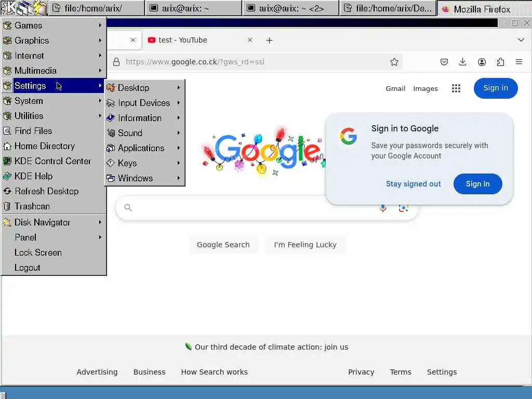This screenshot has height=399, width=532.
Task: Open the Gmail link
Action: (x=395, y=88)
